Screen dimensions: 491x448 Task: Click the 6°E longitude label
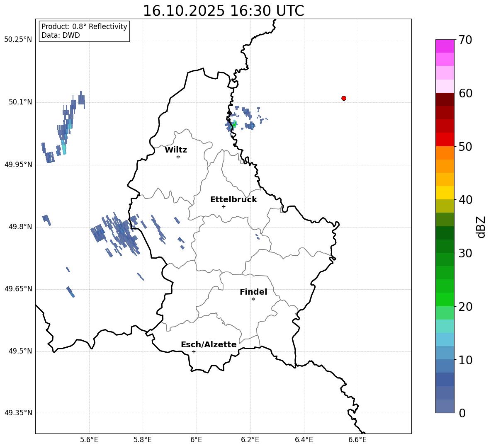click(196, 440)
